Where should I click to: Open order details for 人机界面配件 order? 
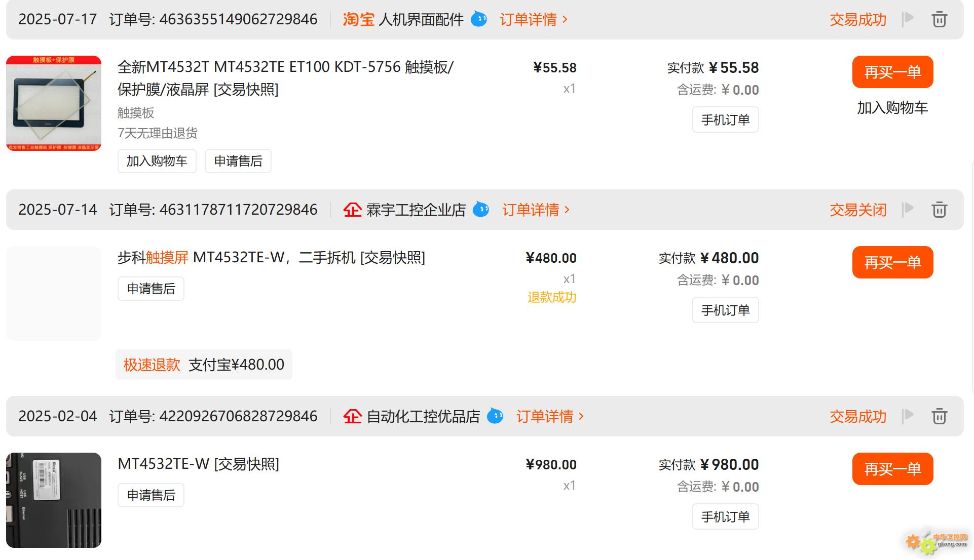click(533, 19)
